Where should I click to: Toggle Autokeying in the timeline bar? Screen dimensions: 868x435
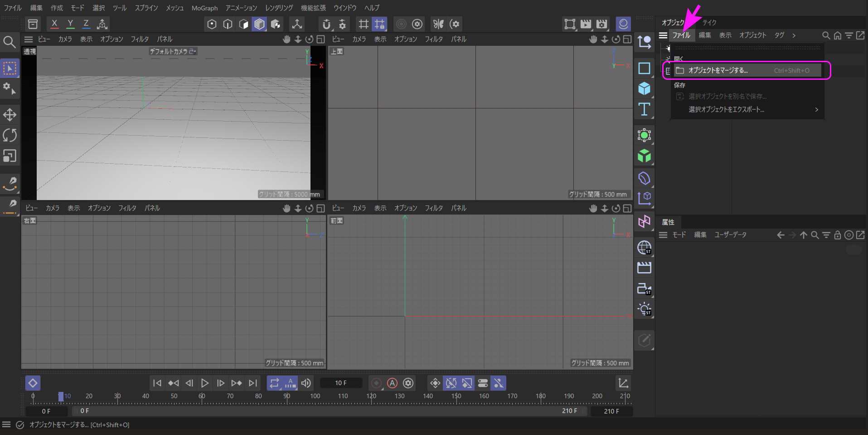[392, 383]
